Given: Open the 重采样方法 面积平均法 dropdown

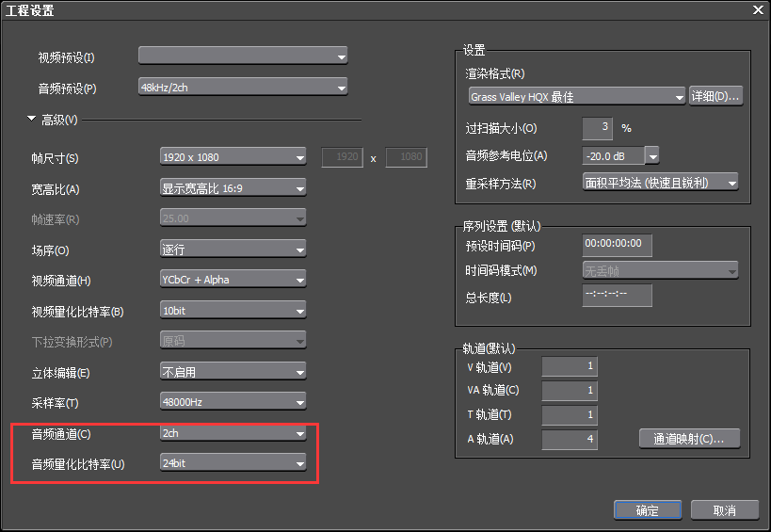Looking at the screenshot, I should 660,183.
